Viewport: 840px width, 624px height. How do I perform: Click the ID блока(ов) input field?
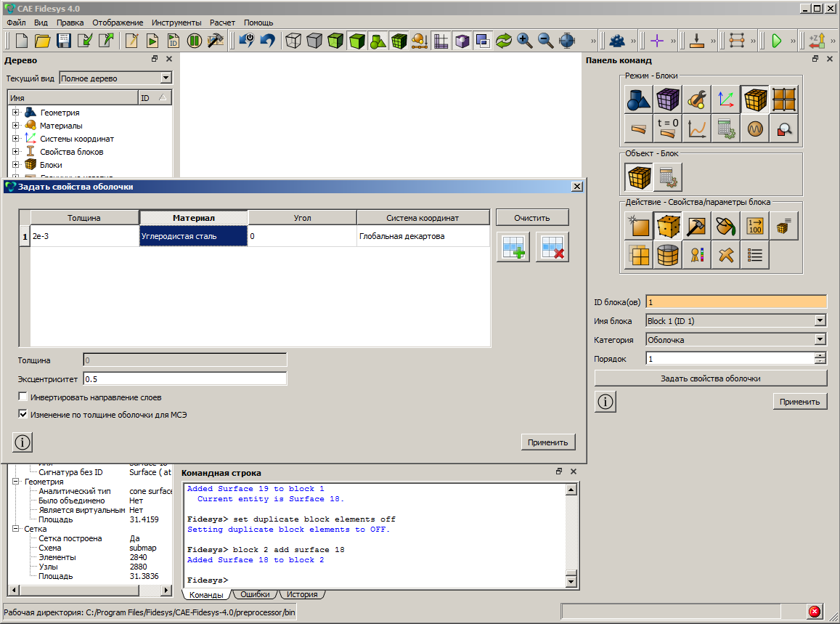[736, 301]
